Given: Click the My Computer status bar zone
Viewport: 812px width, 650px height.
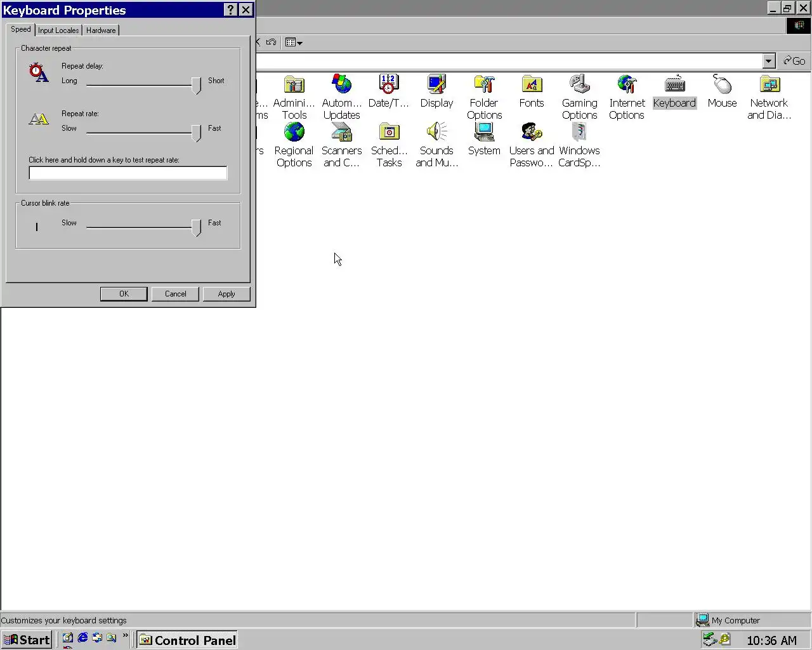Looking at the screenshot, I should point(752,620).
